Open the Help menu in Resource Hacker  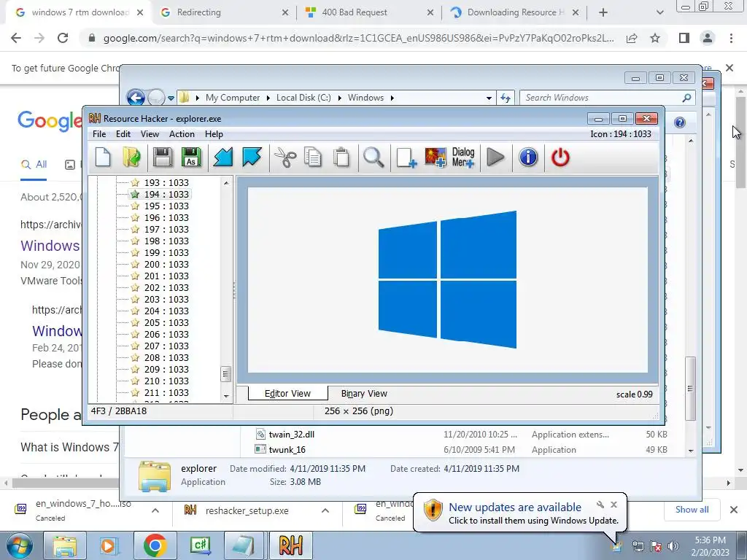tap(214, 134)
